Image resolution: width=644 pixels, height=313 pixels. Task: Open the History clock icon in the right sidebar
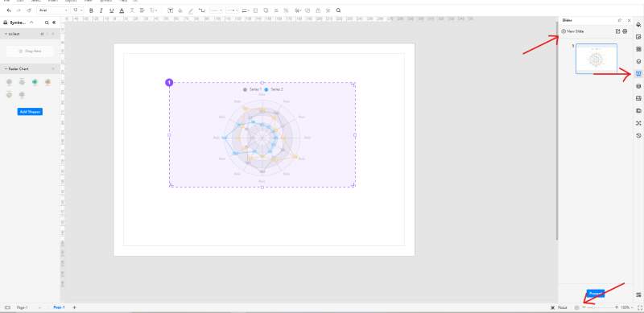click(x=638, y=135)
